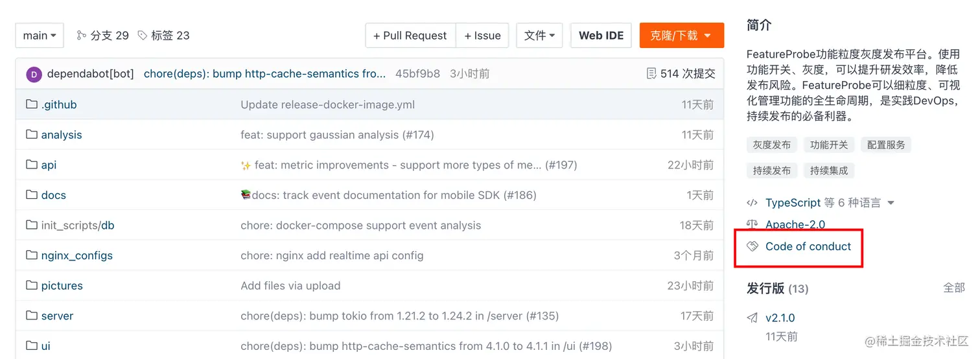Screen dimensions: 980x359
Task: Open the 克隆/下载 clone download button
Action: (681, 36)
